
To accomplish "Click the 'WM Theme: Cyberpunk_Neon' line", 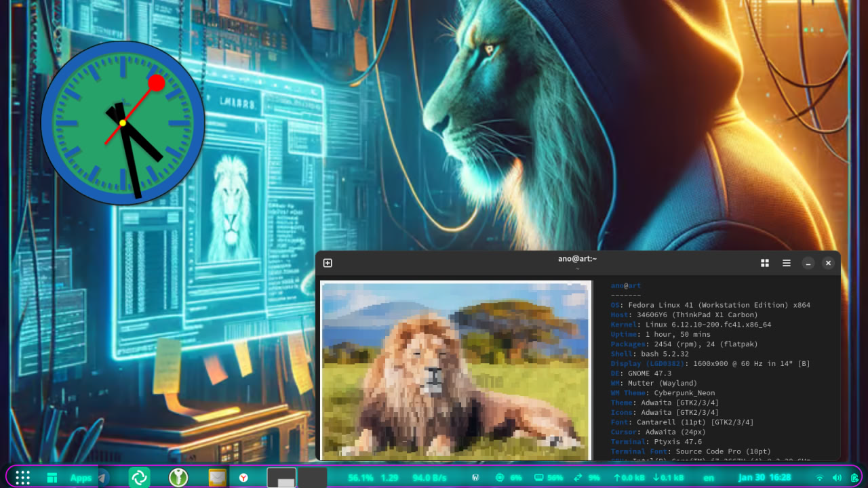I will [663, 393].
